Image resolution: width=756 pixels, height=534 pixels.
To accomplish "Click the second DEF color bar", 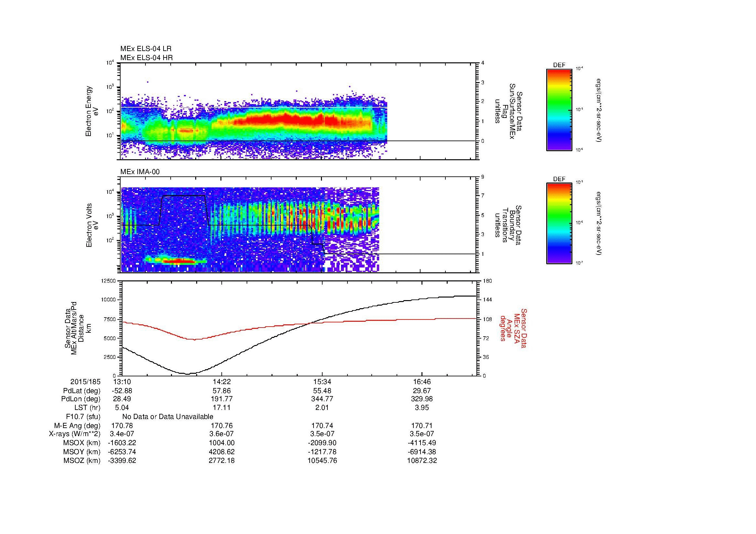I will [x=559, y=224].
